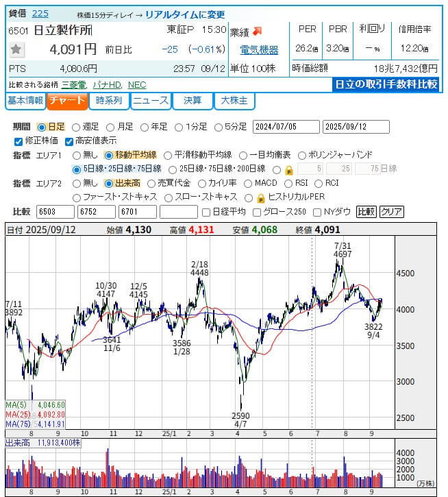Screen dimensions: 448x497
Task: Click 日立の取引手数料比較 banner
Action: coord(386,84)
